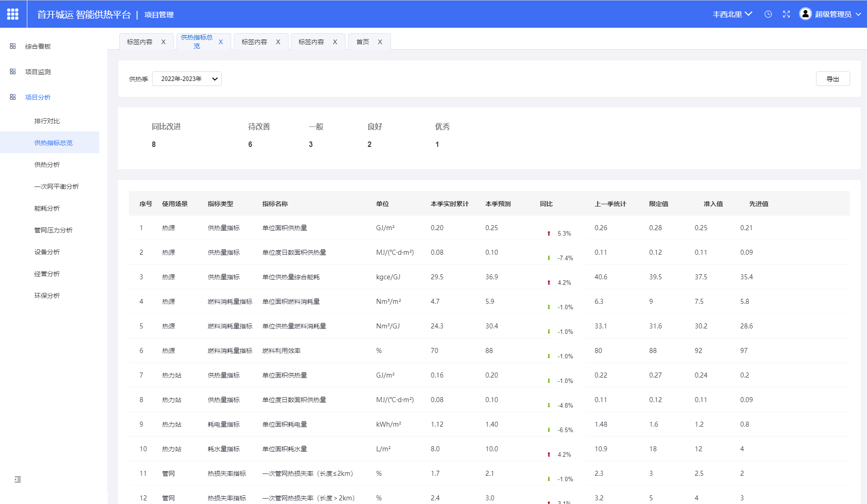Click 燃料利用效率 in row 6

click(x=281, y=351)
